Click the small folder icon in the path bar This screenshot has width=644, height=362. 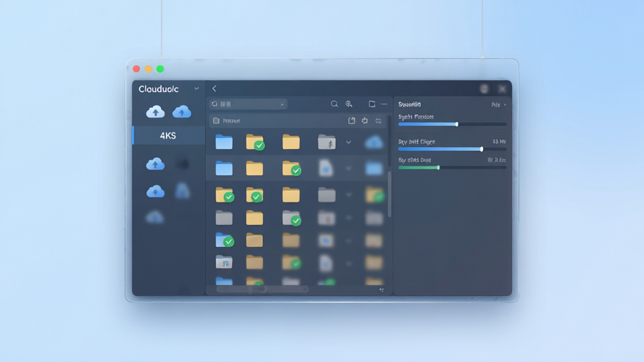pyautogui.click(x=216, y=121)
